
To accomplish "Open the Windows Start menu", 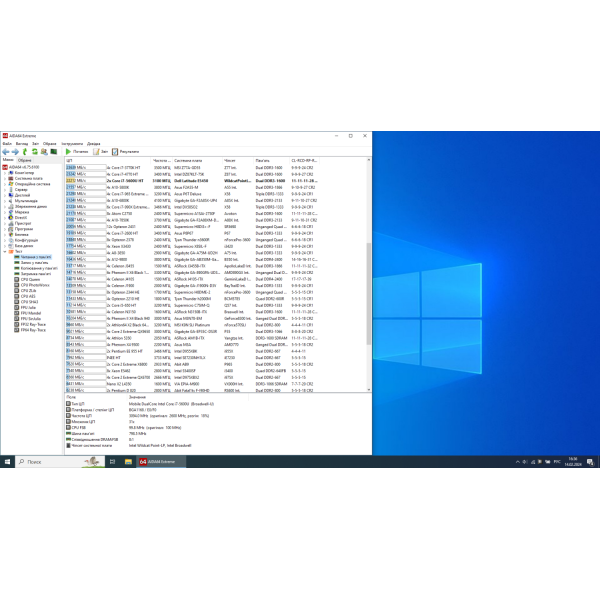I will [x=7, y=462].
